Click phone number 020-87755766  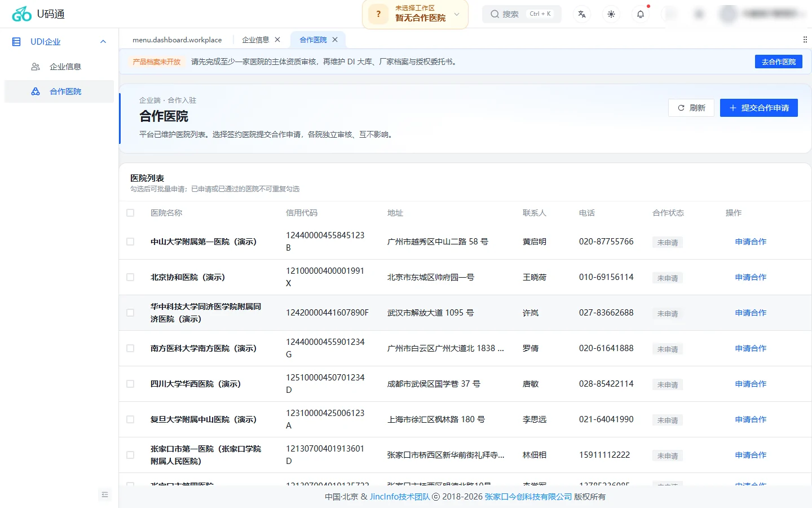pos(606,242)
